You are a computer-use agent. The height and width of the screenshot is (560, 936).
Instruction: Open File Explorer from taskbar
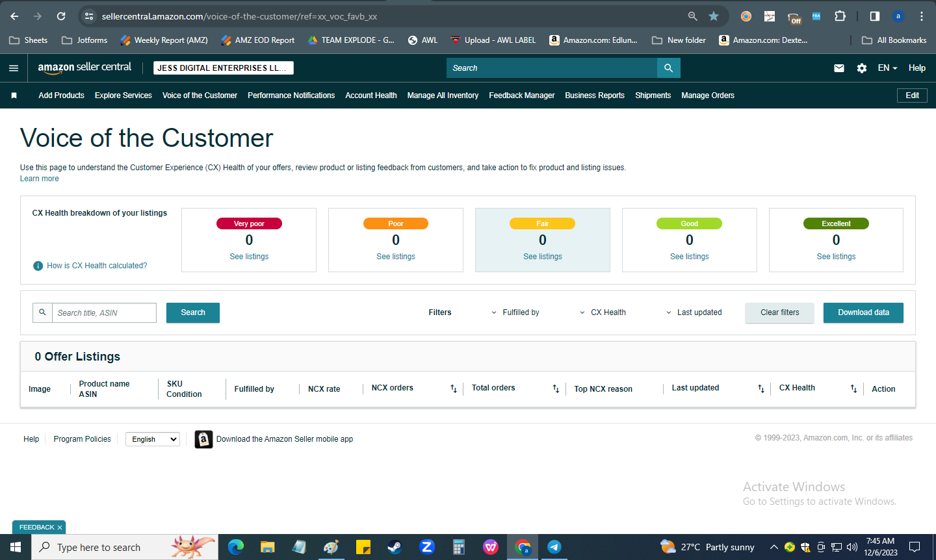point(268,547)
